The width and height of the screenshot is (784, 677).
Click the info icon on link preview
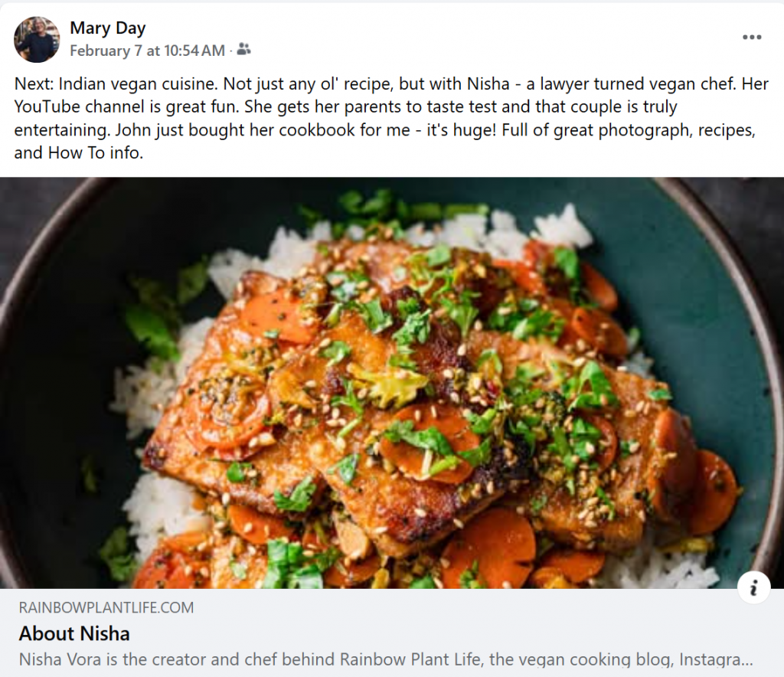[x=754, y=587]
